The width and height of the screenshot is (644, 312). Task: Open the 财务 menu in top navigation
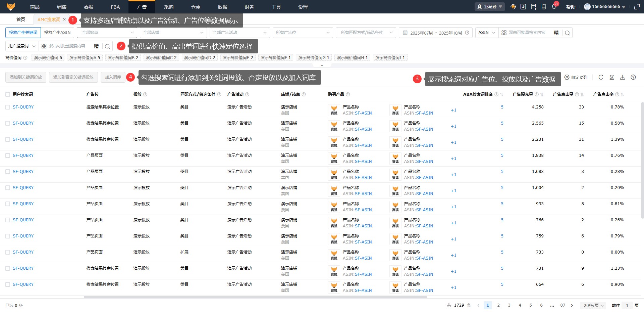tap(249, 7)
